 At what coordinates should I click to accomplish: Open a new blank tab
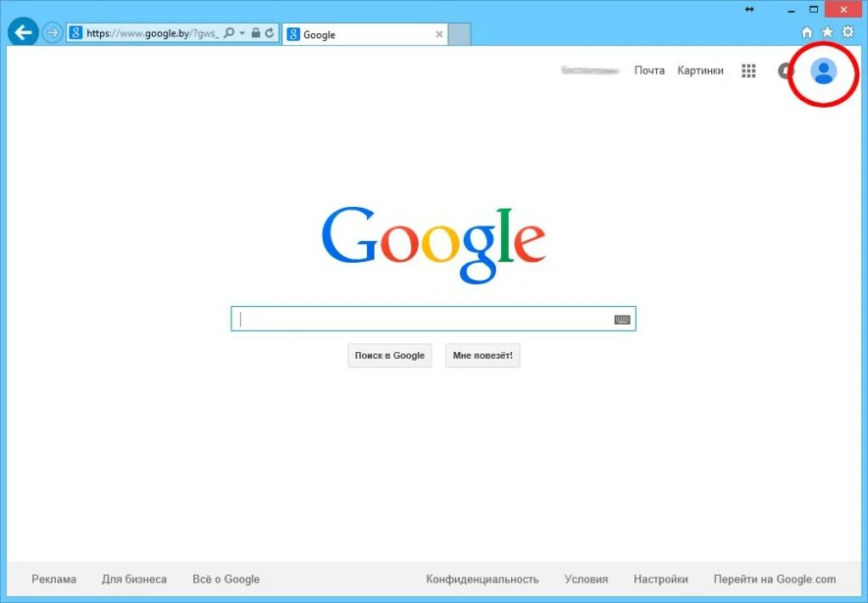click(x=459, y=34)
